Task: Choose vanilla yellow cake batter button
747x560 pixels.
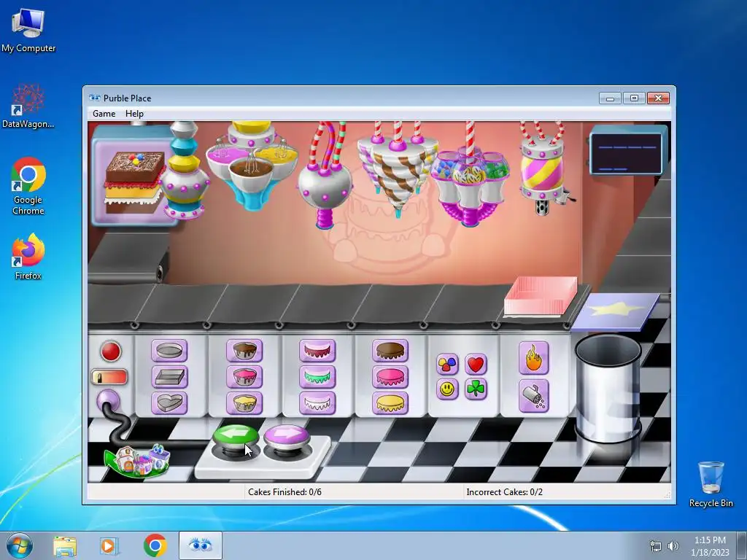Action: click(x=244, y=402)
